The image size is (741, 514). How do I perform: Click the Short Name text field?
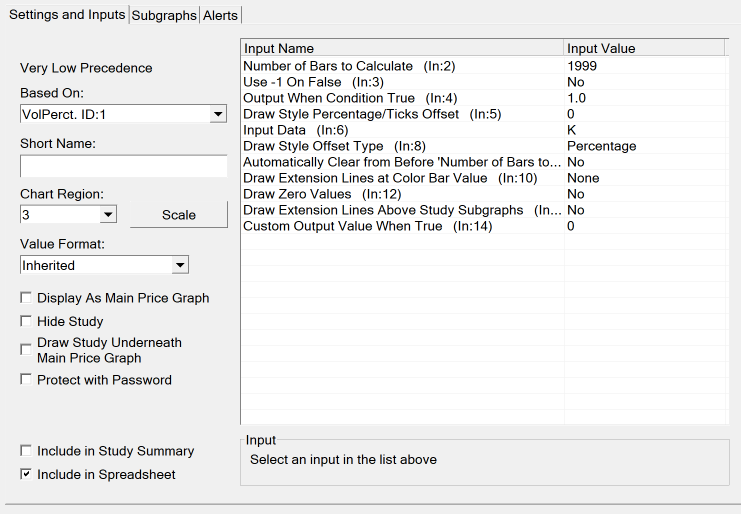[x=123, y=166]
